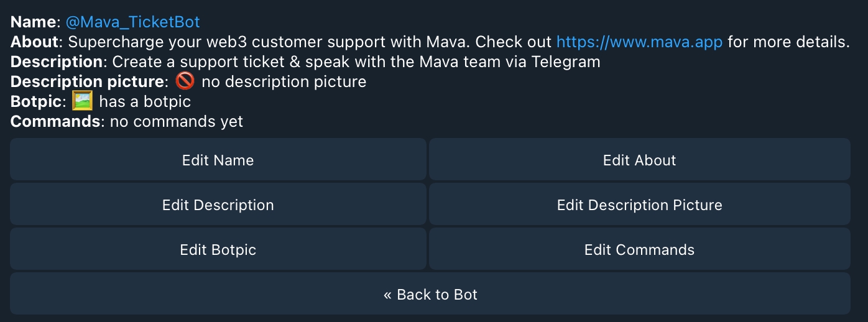868x322 pixels.
Task: Click the bold Description picture label
Action: (x=88, y=82)
